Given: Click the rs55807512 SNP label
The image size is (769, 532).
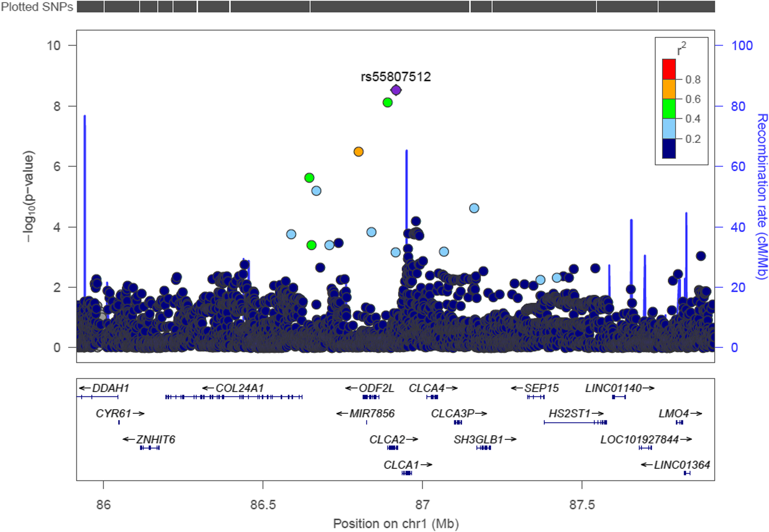Looking at the screenshot, I should [x=396, y=77].
